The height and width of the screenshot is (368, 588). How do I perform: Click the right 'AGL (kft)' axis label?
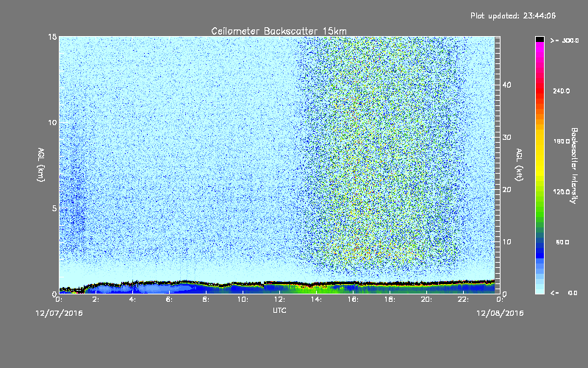519,164
